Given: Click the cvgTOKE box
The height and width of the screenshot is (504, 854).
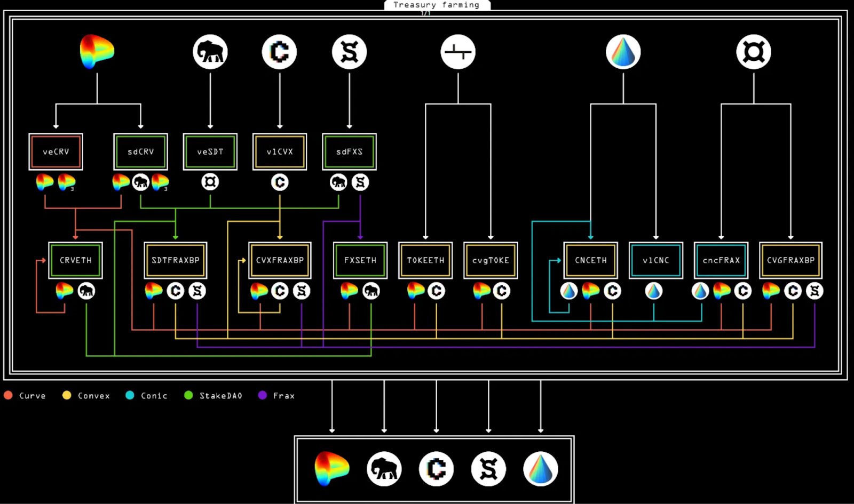Looking at the screenshot, I should point(491,260).
